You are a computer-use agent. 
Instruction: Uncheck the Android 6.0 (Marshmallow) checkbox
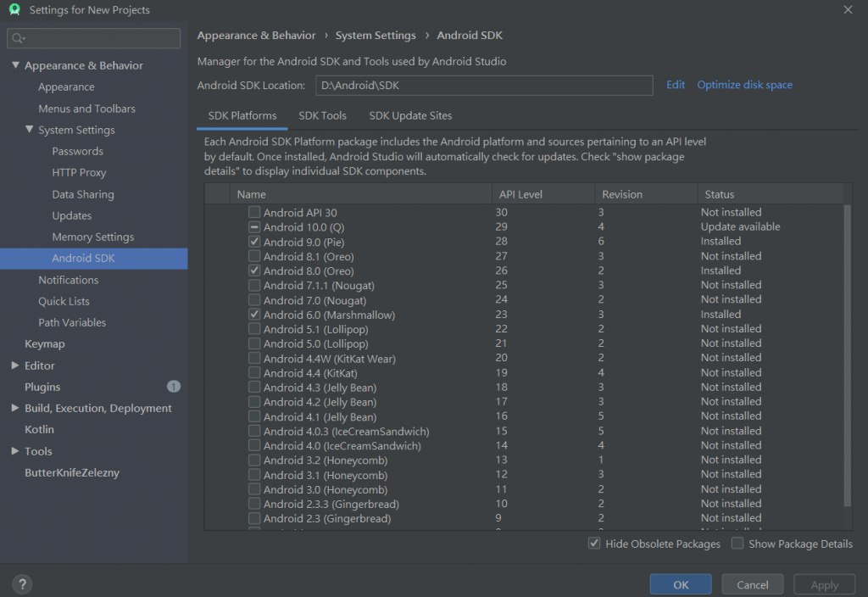click(254, 314)
